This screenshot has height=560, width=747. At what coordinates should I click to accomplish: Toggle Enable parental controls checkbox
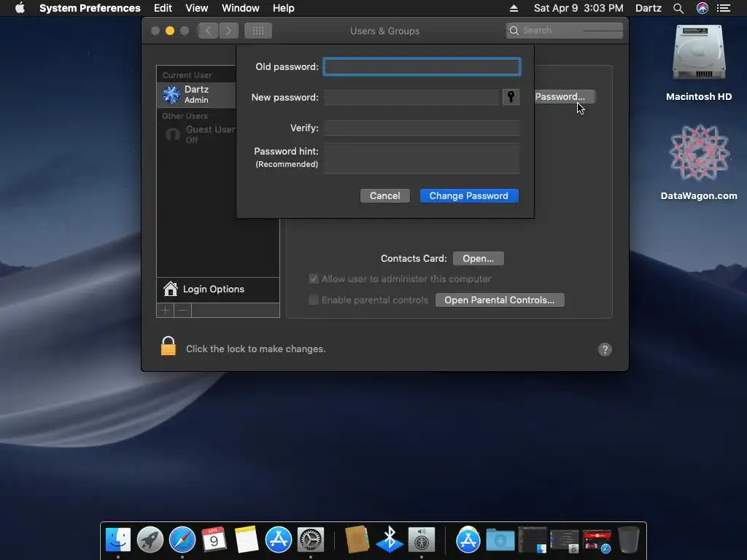(x=314, y=300)
